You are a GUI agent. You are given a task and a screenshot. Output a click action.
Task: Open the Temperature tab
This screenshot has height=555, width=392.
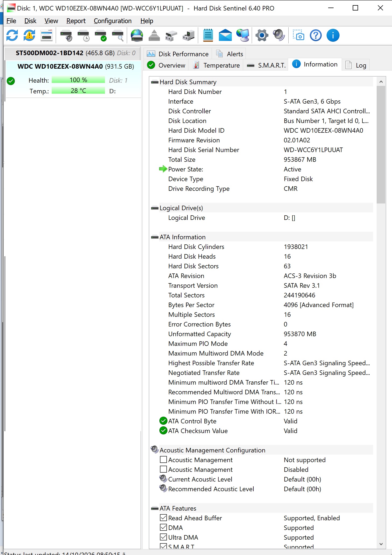click(216, 65)
